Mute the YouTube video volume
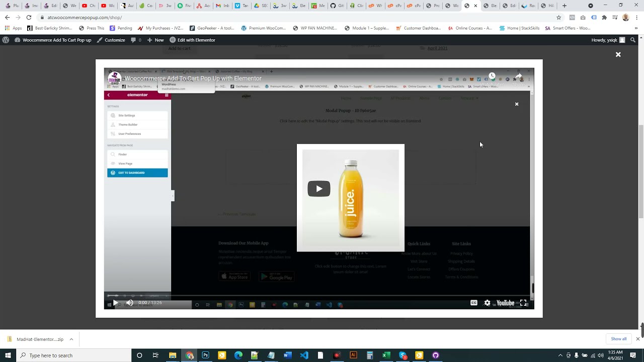Screen dimensions: 644x362 click(130, 303)
